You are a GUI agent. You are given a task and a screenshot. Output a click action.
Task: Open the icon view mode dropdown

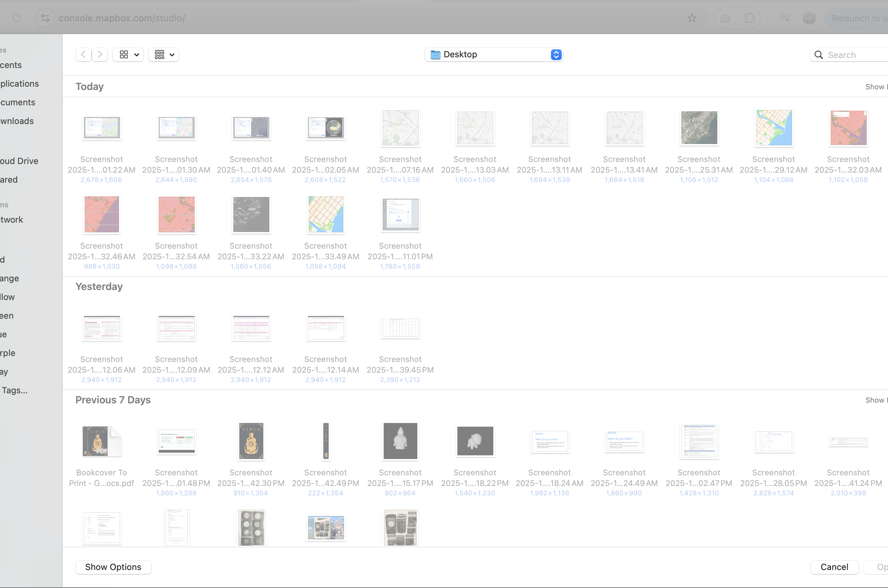[128, 55]
